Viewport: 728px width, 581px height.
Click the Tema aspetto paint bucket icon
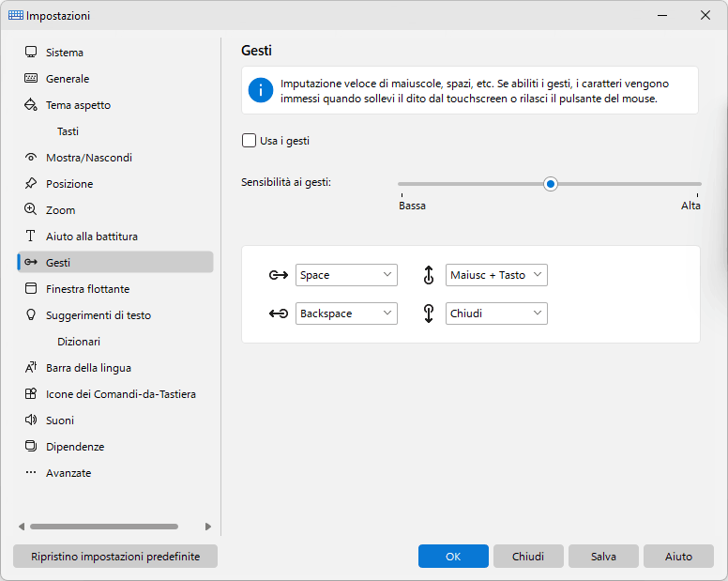coord(31,104)
